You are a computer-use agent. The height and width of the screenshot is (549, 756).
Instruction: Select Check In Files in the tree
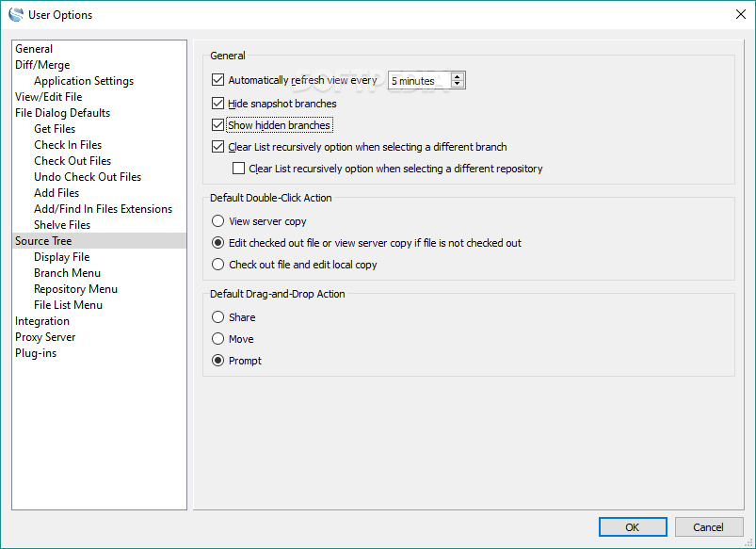[68, 145]
